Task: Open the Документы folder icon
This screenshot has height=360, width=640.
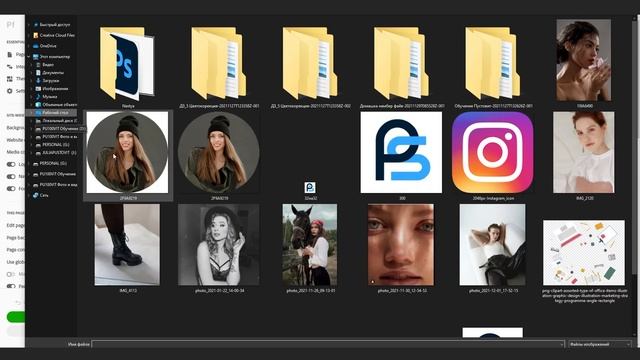Action: click(38, 73)
